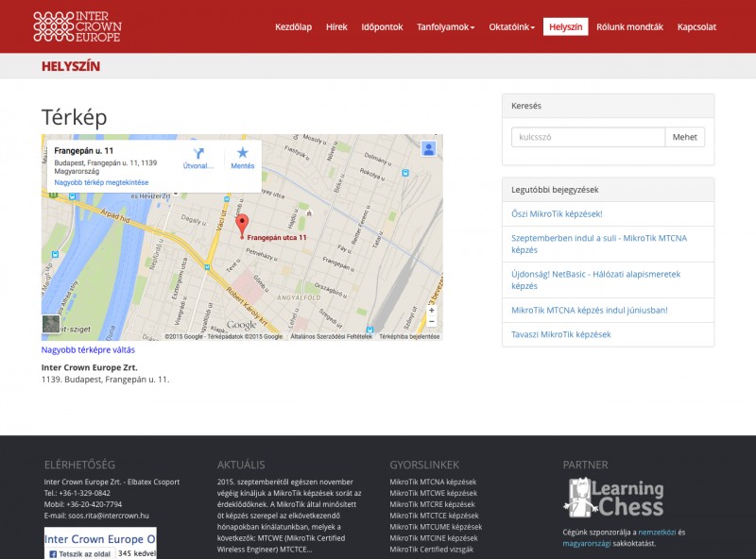Click the Inter Crown Europe logo

tap(77, 26)
